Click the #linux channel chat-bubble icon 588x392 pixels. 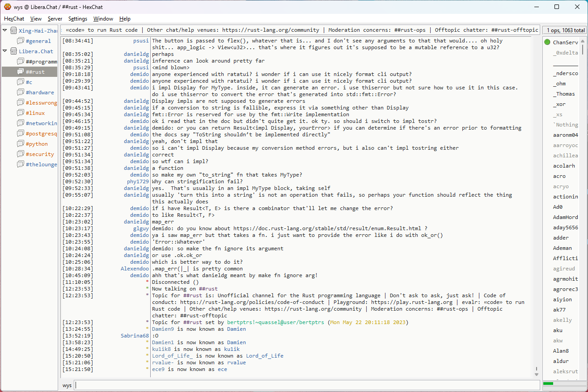pos(21,113)
